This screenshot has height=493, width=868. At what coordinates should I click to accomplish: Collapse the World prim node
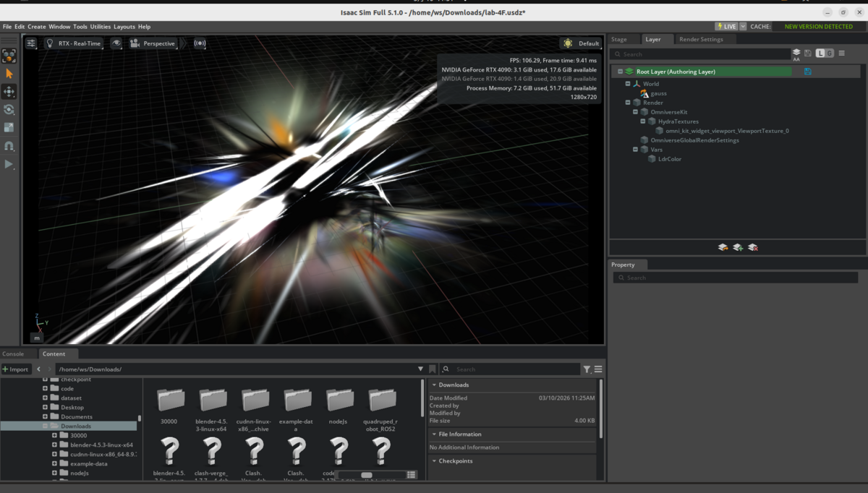pos(628,84)
